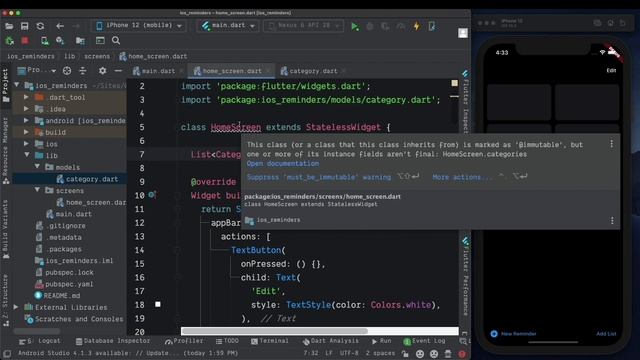
Task: Click the red error indicator status icon
Action: coord(462,354)
